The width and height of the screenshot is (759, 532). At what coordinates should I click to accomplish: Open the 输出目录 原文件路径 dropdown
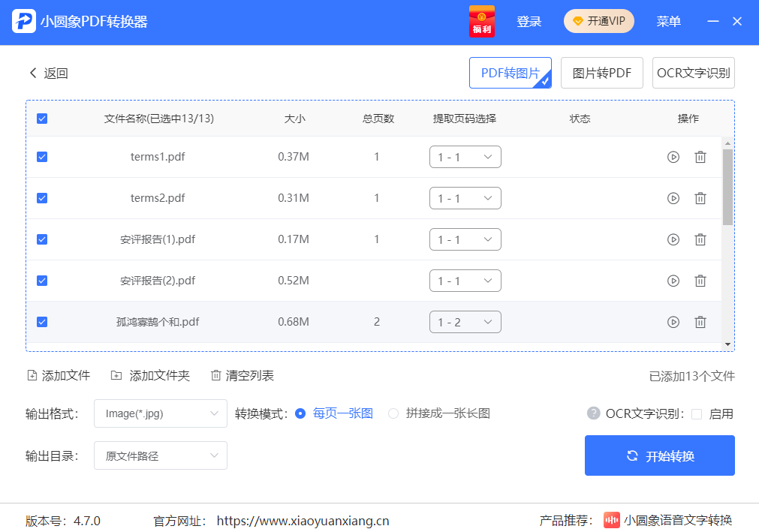[x=160, y=455]
